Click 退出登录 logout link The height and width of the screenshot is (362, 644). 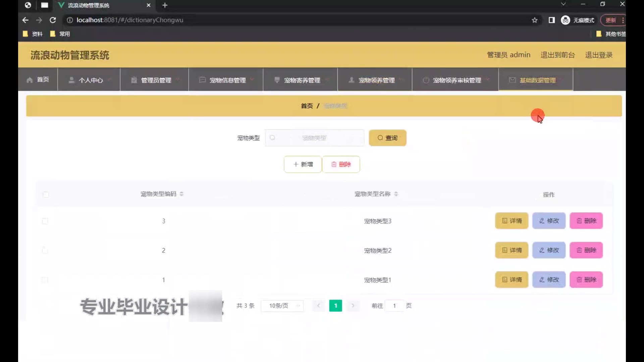coord(599,55)
